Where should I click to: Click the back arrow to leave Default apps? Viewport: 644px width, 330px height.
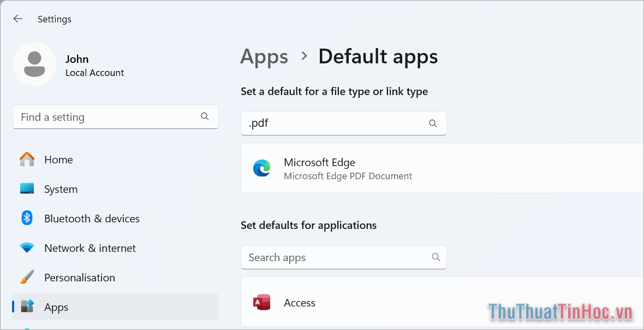click(17, 19)
